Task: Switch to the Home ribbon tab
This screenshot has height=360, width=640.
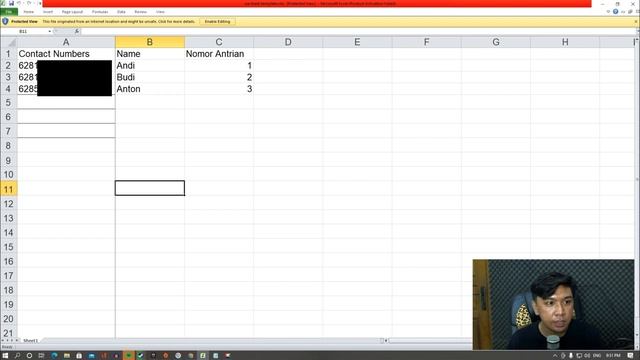Action: point(29,12)
